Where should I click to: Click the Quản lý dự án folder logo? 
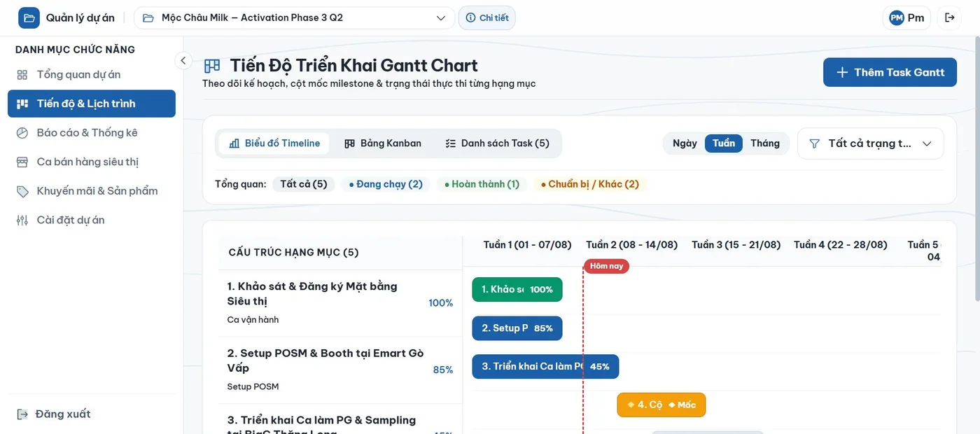coord(29,17)
